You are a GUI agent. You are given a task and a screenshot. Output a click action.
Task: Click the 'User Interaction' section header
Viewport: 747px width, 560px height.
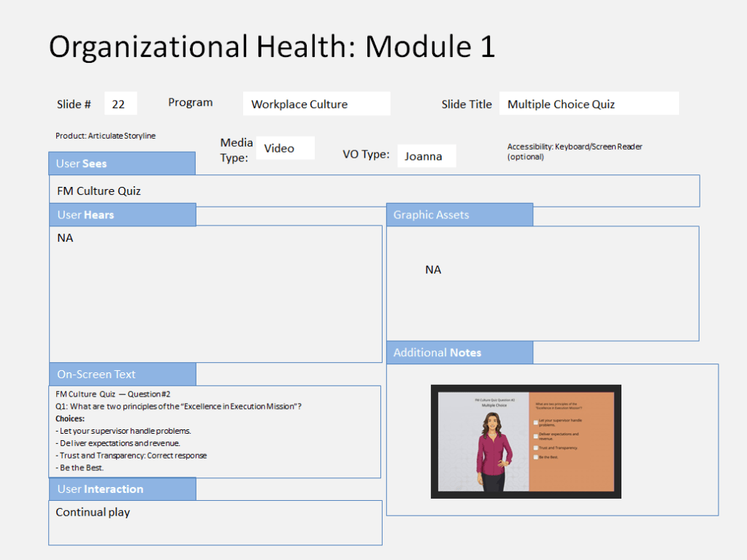point(122,489)
